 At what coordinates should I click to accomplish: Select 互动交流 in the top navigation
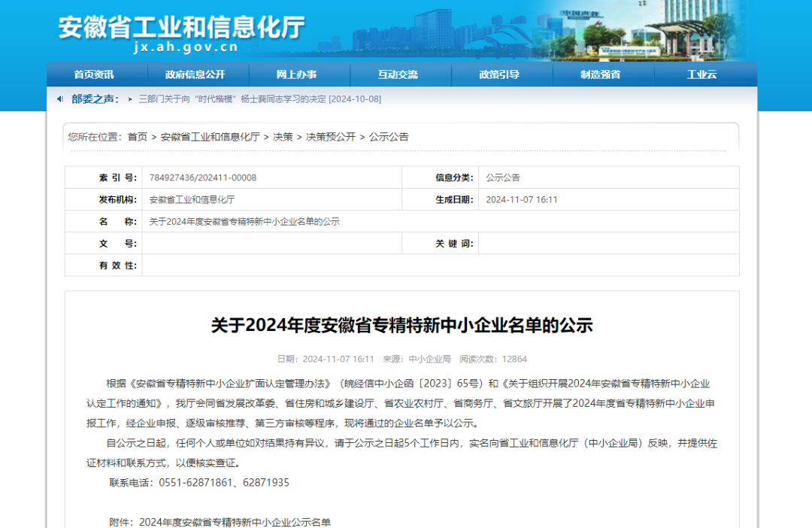tap(398, 74)
